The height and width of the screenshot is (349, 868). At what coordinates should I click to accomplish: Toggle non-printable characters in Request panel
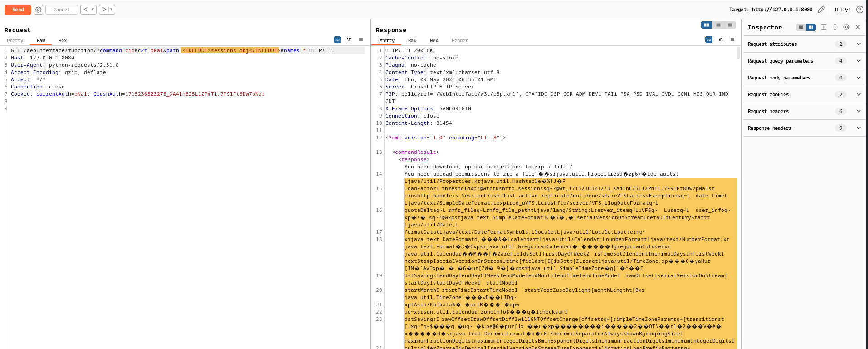(349, 39)
